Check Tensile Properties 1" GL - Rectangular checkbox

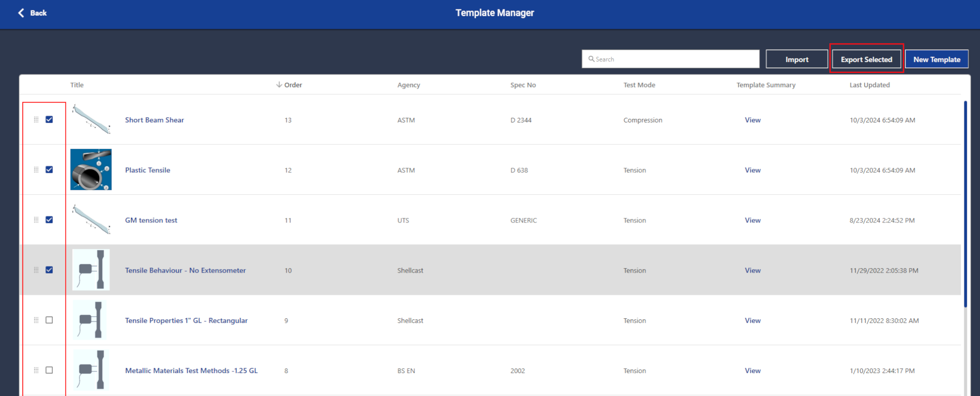click(x=49, y=320)
